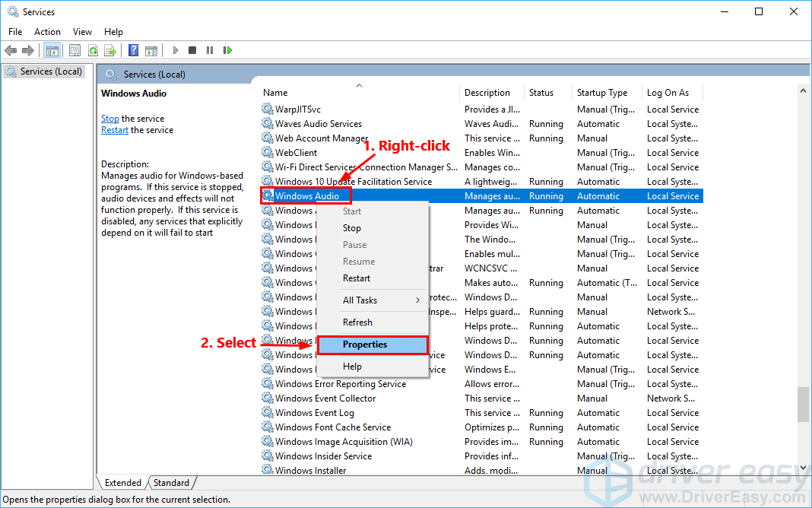This screenshot has width=812, height=508.
Task: Click the Restart Service toolbar icon
Action: click(x=227, y=50)
